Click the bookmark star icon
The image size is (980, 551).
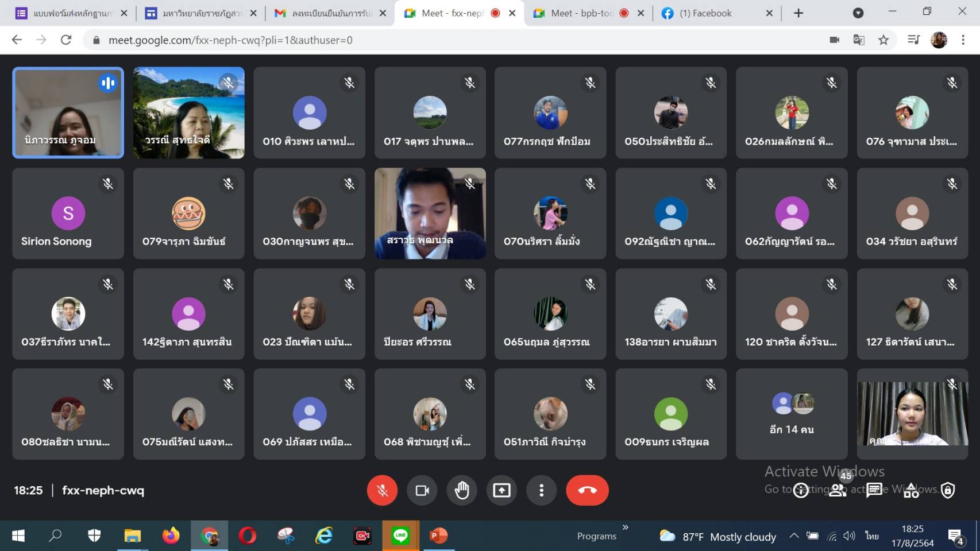coord(883,40)
